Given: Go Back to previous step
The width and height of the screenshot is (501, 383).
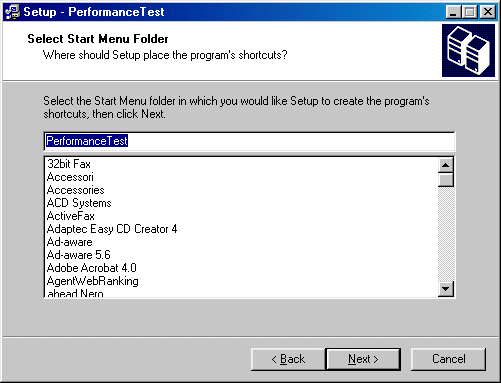Looking at the screenshot, I should click(288, 359).
